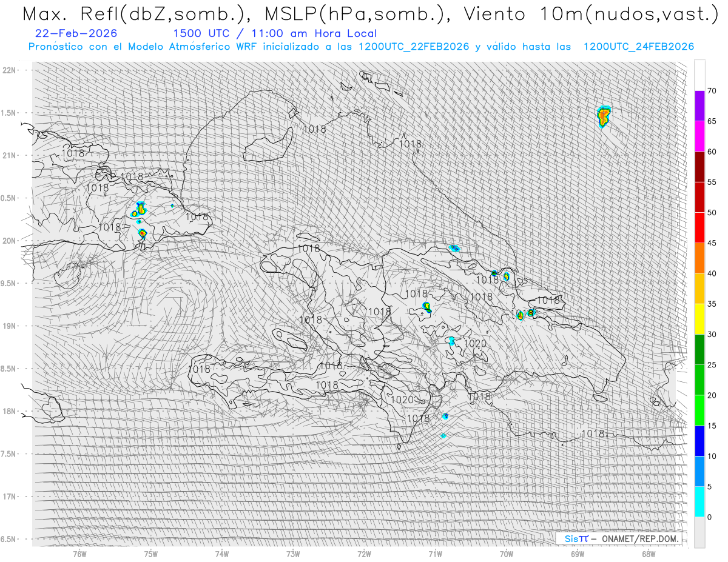
Task: Select the 74W longitude axis label
Action: point(222,554)
